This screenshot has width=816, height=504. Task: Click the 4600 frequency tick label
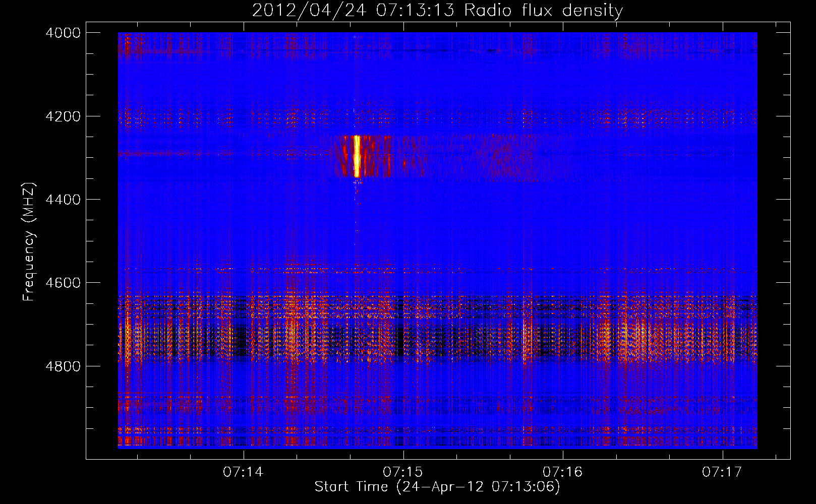(63, 283)
